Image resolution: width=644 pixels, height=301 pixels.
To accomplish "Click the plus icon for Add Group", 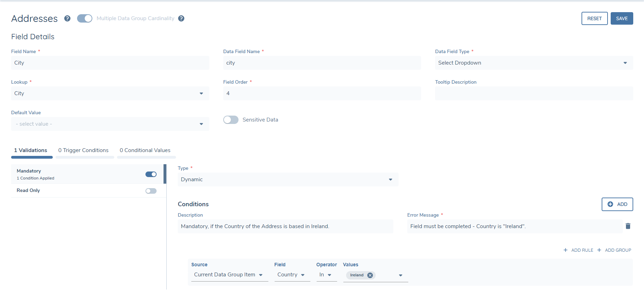I will coord(599,250).
